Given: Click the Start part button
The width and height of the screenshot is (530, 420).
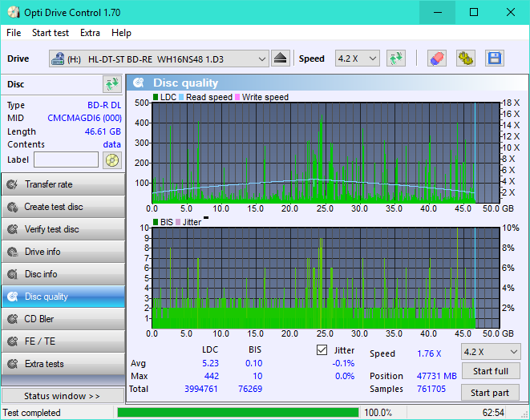Looking at the screenshot, I should (x=490, y=393).
